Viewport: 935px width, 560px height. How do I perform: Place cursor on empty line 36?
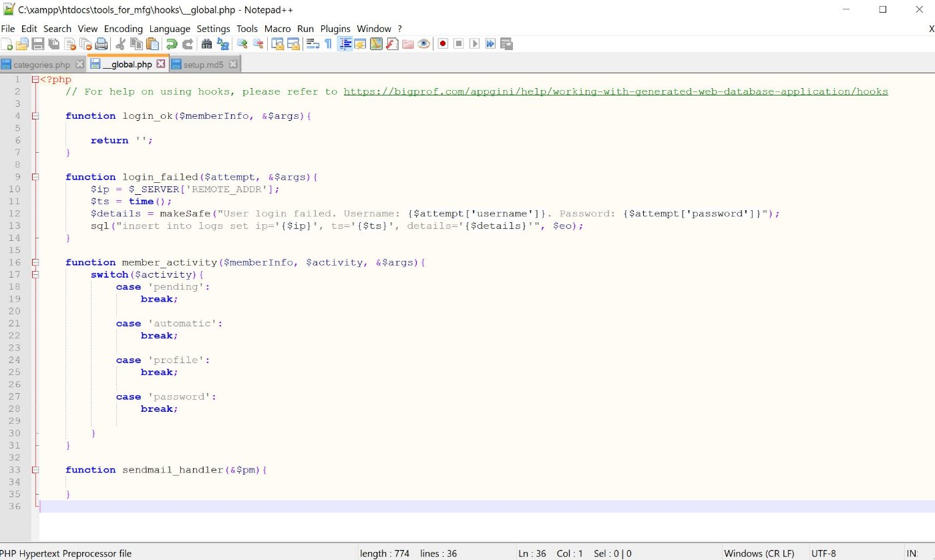coord(487,507)
